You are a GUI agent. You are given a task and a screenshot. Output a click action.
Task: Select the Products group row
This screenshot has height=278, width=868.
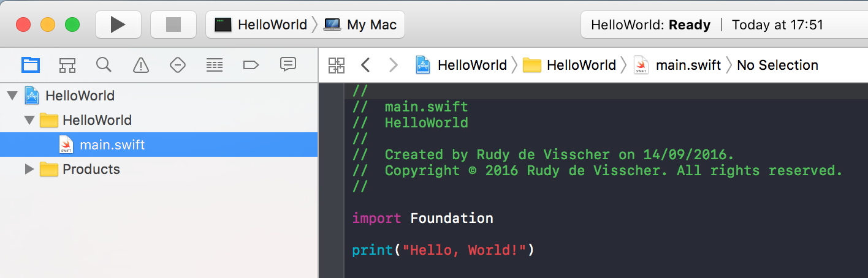159,170
